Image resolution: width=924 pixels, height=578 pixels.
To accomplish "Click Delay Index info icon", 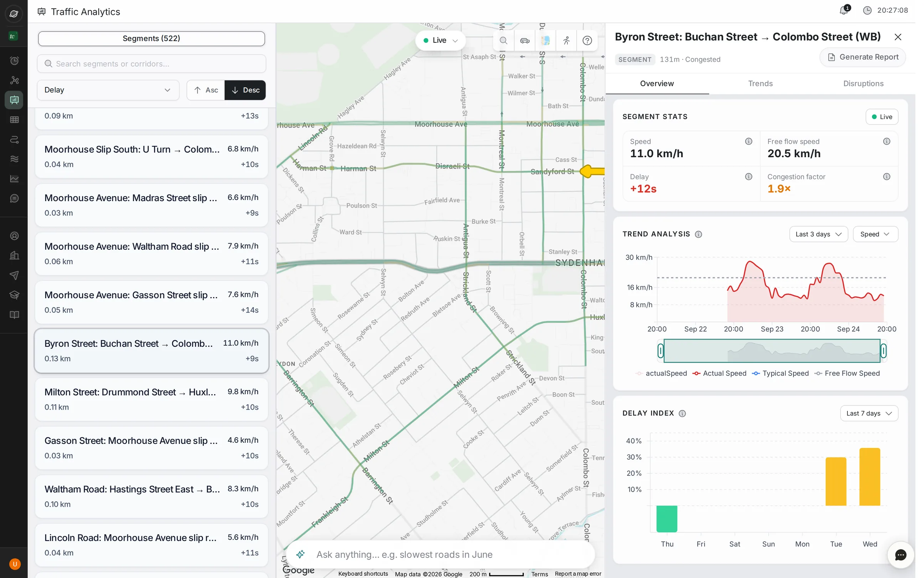I will (x=682, y=413).
